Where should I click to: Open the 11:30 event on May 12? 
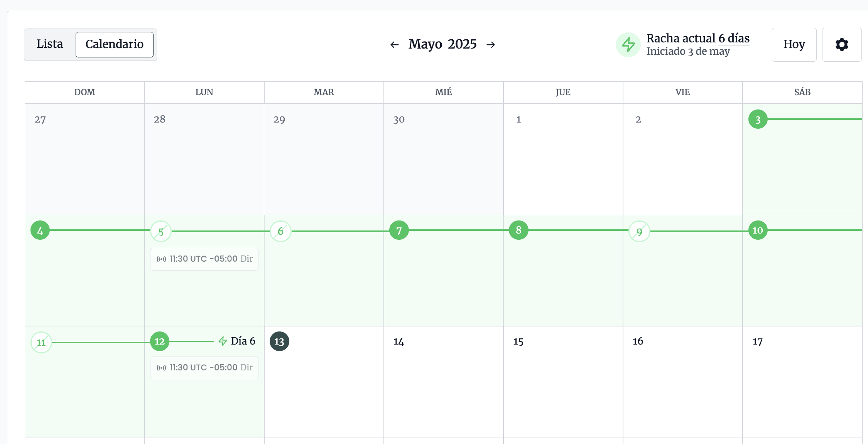coord(204,368)
